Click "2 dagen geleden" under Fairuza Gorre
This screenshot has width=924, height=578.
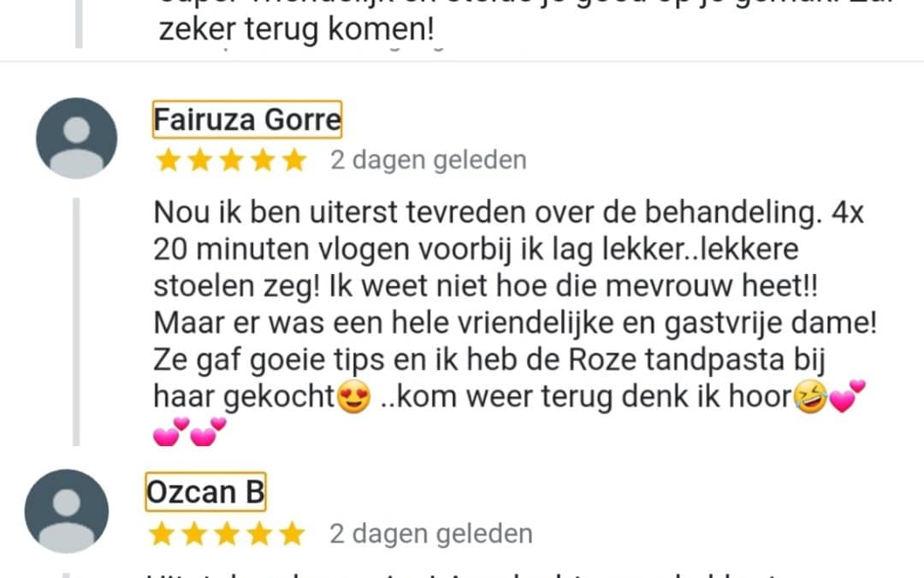click(x=429, y=160)
